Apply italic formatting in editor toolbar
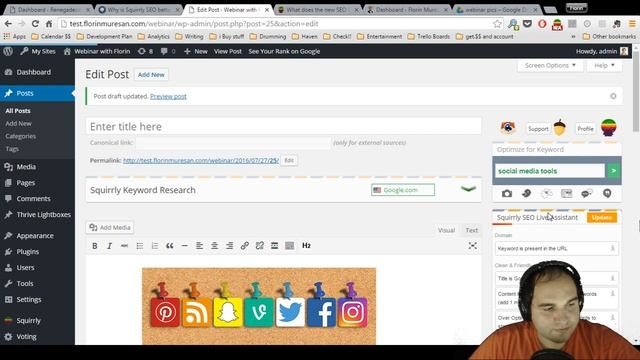Image resolution: width=640 pixels, height=360 pixels. (109, 246)
